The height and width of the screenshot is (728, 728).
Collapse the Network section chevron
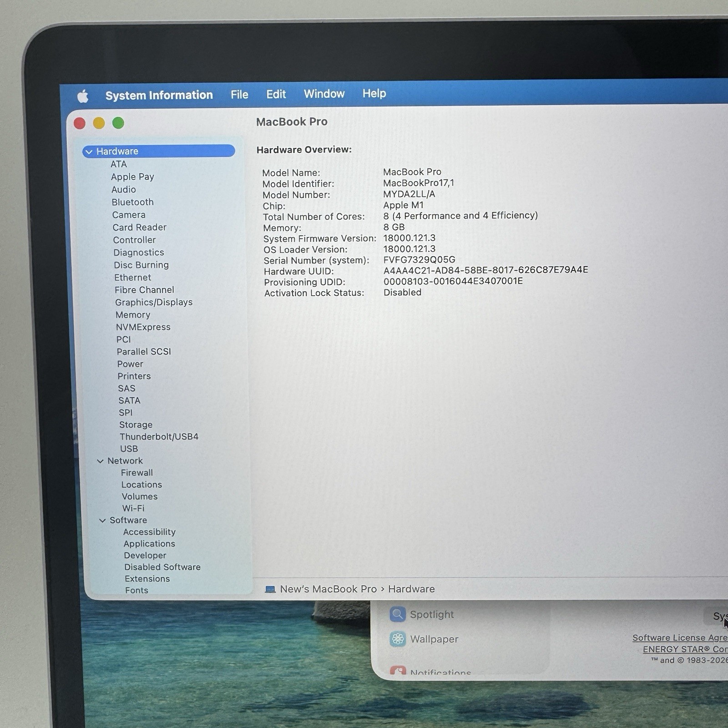pos(100,461)
